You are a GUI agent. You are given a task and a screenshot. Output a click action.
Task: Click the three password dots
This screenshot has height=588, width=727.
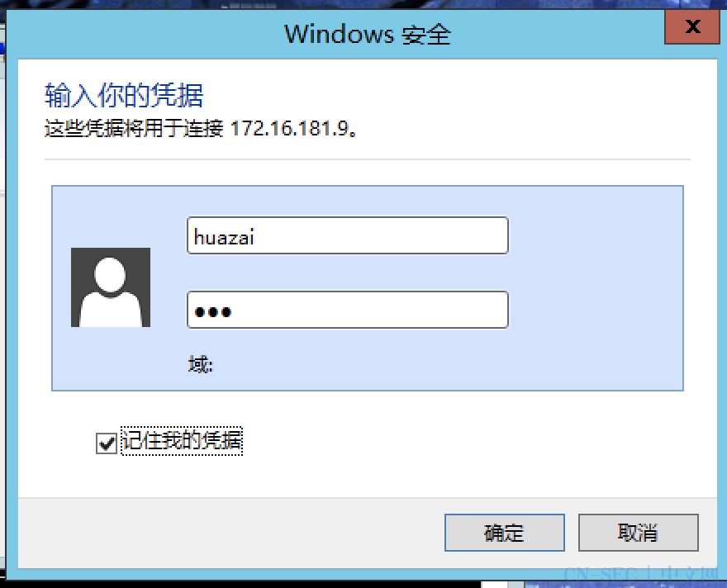[213, 312]
